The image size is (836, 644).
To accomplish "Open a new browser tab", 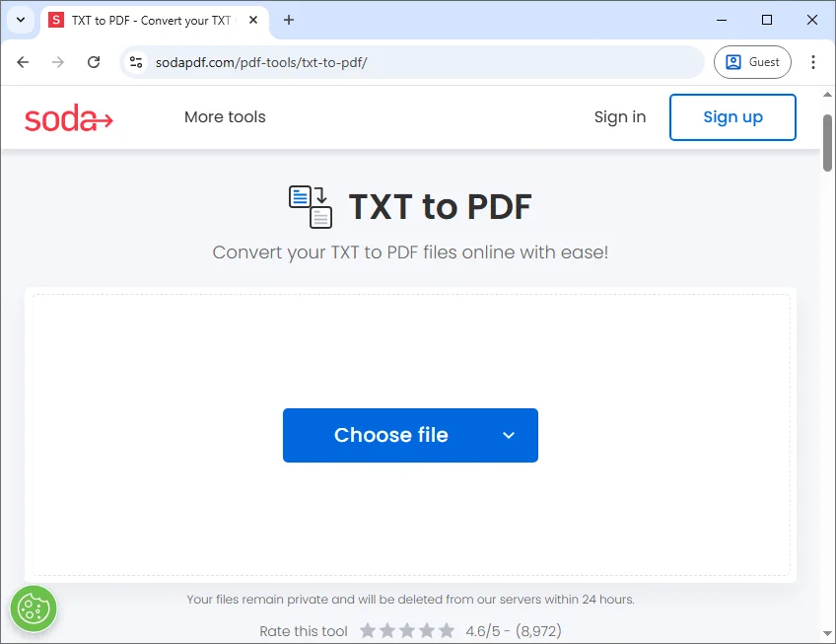I will click(x=289, y=20).
